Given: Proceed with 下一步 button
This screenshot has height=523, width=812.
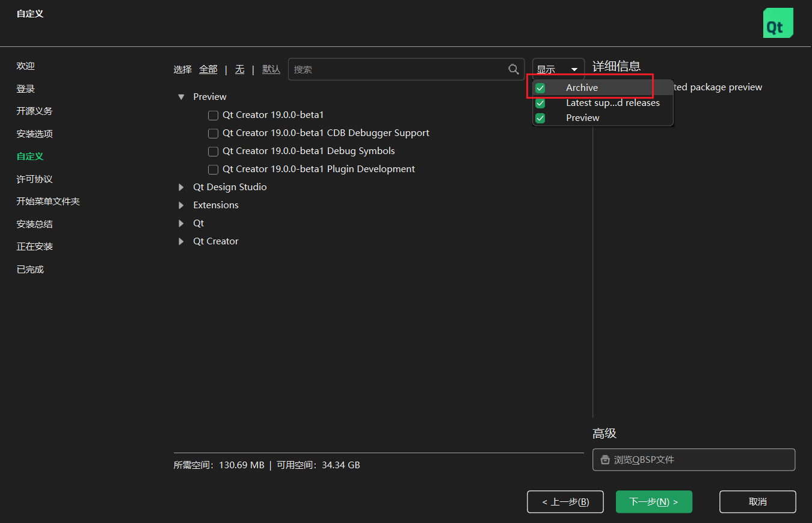Looking at the screenshot, I should [x=654, y=502].
